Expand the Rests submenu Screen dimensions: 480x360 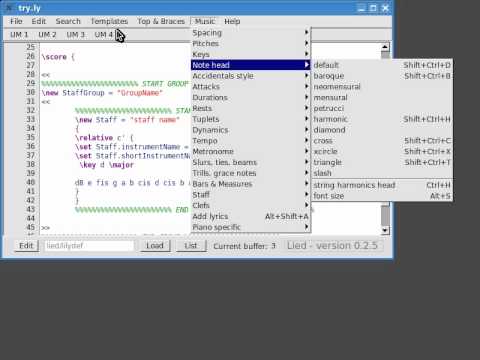[251, 108]
